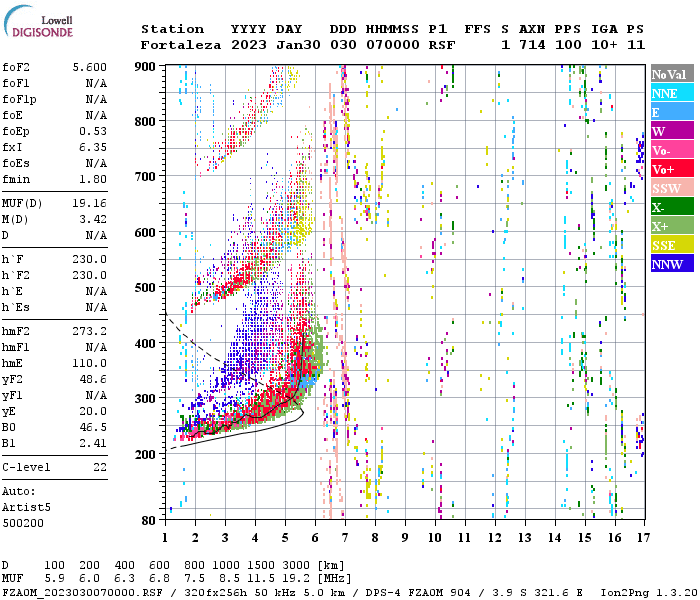The image size is (700, 600).
Task: Click the Ion2Png 1.3.20 version text
Action: (649, 592)
